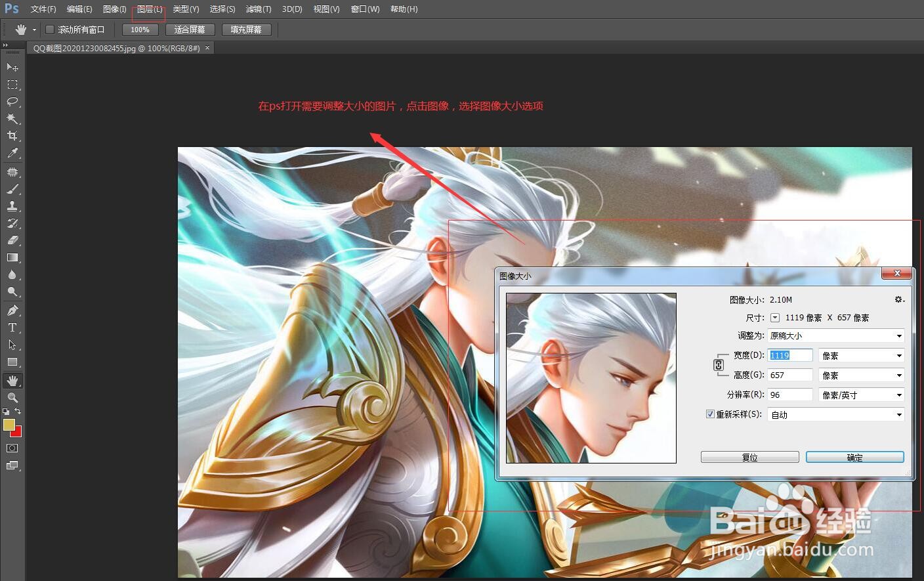This screenshot has height=581, width=924.
Task: Select the History Brush tool
Action: [x=12, y=223]
